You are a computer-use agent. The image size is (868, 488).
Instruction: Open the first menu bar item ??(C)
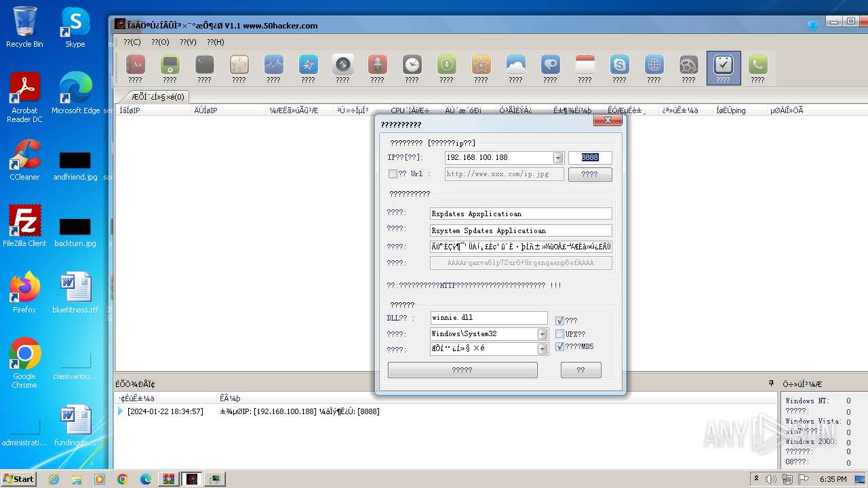pyautogui.click(x=132, y=42)
